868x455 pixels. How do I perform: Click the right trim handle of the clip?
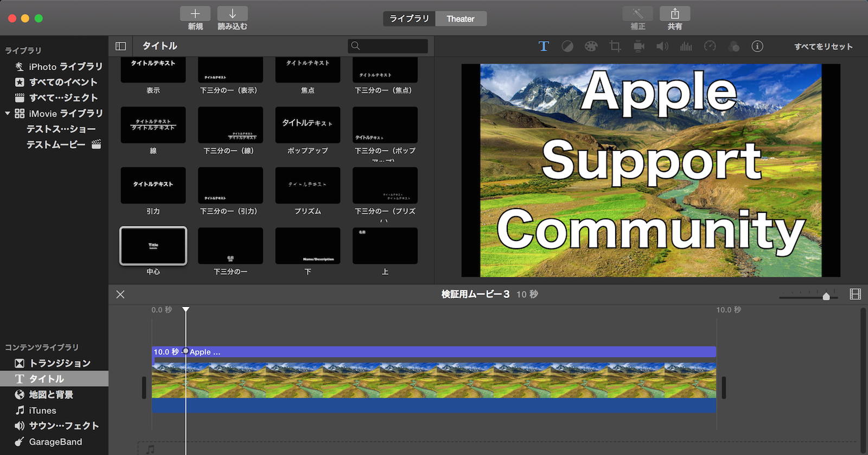click(x=724, y=388)
